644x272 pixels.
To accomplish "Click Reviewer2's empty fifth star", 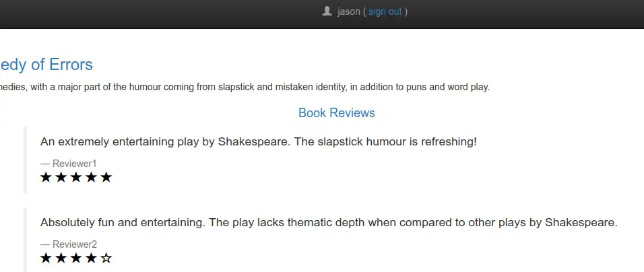I will coord(106,258).
